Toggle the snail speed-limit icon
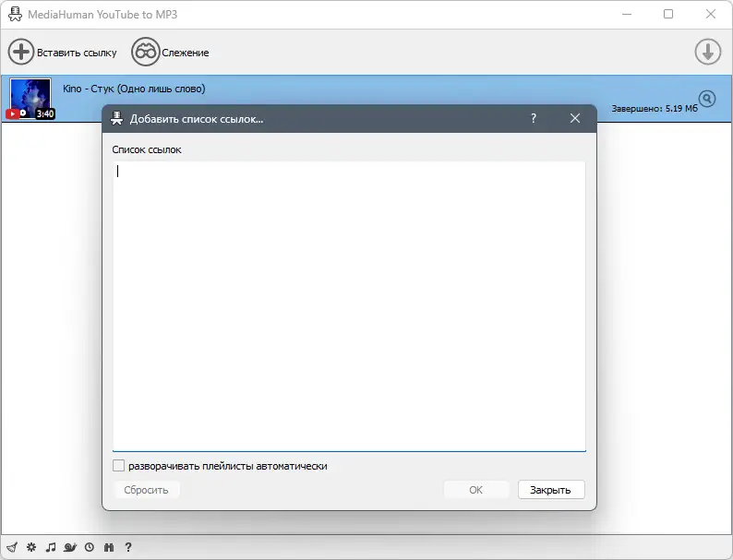The height and width of the screenshot is (560, 733). [70, 547]
